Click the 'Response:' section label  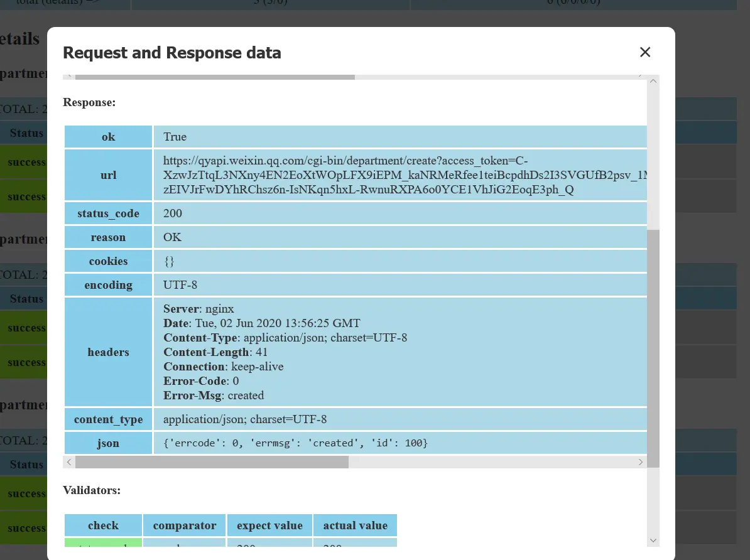point(89,102)
